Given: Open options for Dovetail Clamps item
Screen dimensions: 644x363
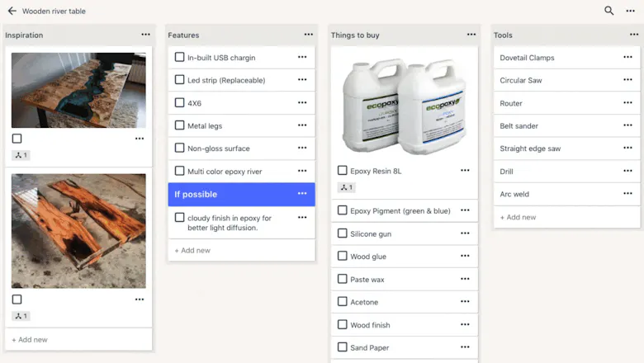Looking at the screenshot, I should 627,57.
